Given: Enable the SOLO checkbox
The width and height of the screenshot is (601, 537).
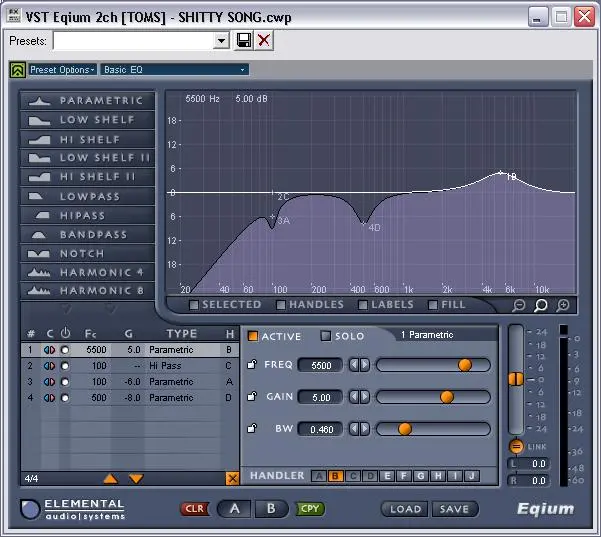Looking at the screenshot, I should click(326, 336).
